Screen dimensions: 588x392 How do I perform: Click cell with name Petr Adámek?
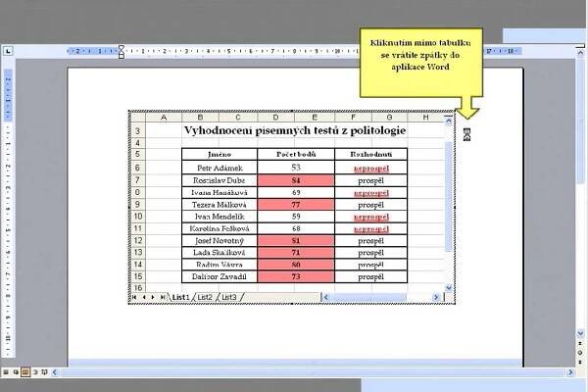(220, 168)
